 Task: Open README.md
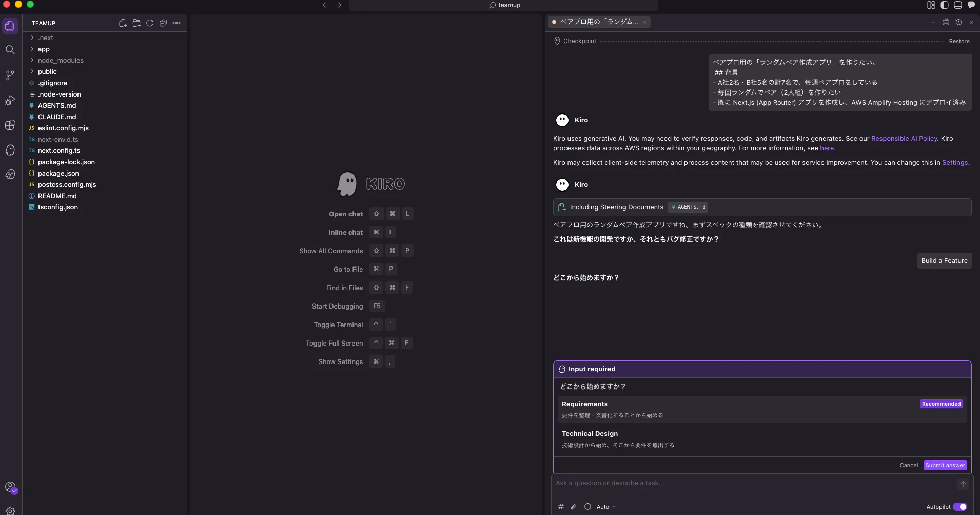coord(105,196)
